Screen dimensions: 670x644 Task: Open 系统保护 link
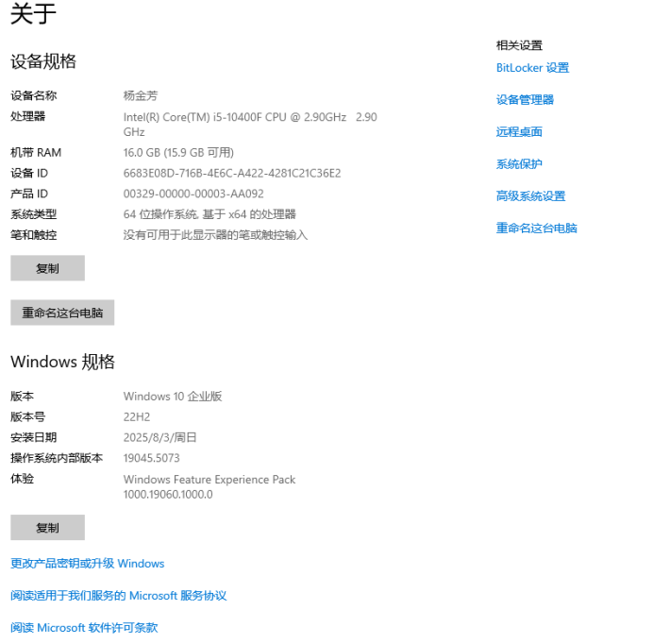tap(519, 163)
